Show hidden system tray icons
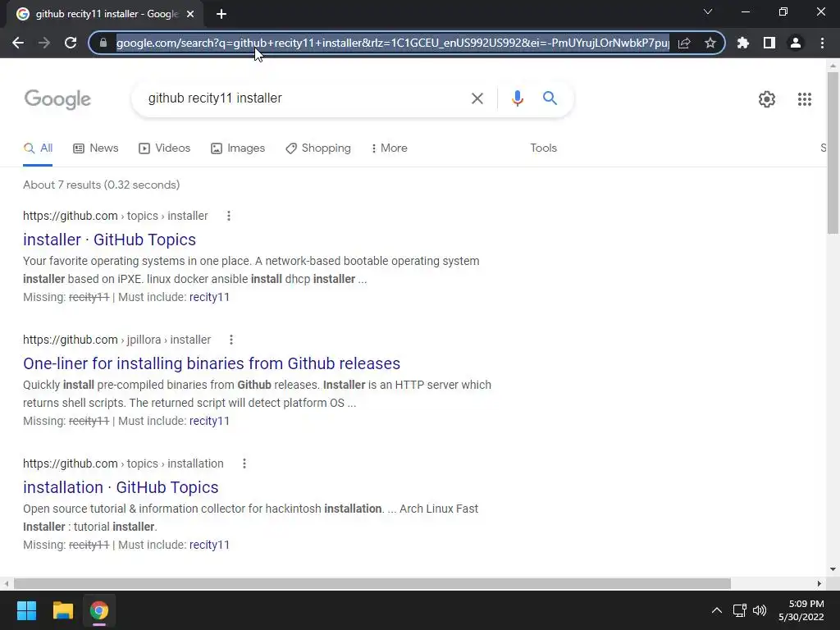 click(x=716, y=610)
